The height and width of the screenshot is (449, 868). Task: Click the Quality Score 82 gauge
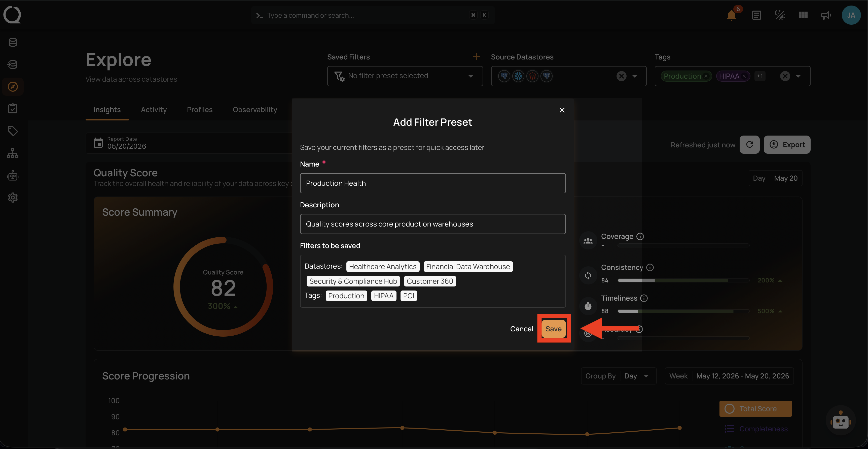click(223, 287)
